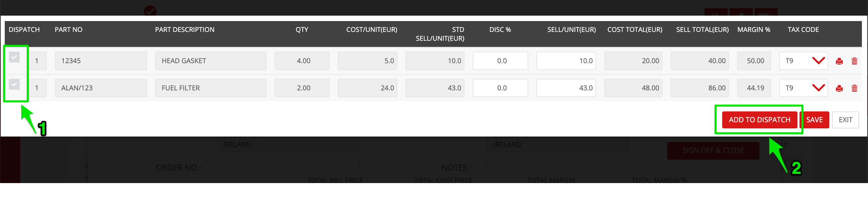The image size is (868, 197).
Task: Toggle dispatch checkbox for ALAN/123
Action: coord(14,84)
